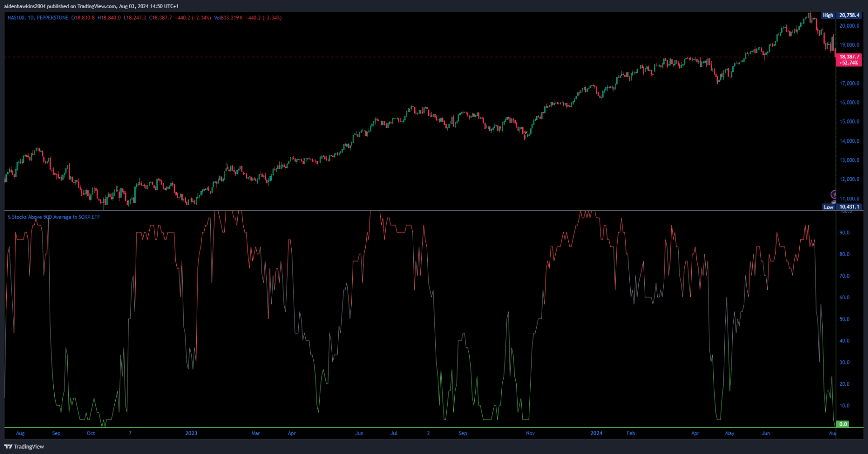Click the Low price label tag
The image size is (868, 454).
[828, 207]
